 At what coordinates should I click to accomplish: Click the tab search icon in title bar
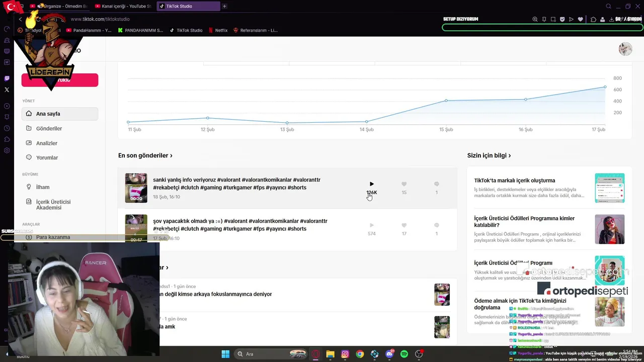click(608, 6)
